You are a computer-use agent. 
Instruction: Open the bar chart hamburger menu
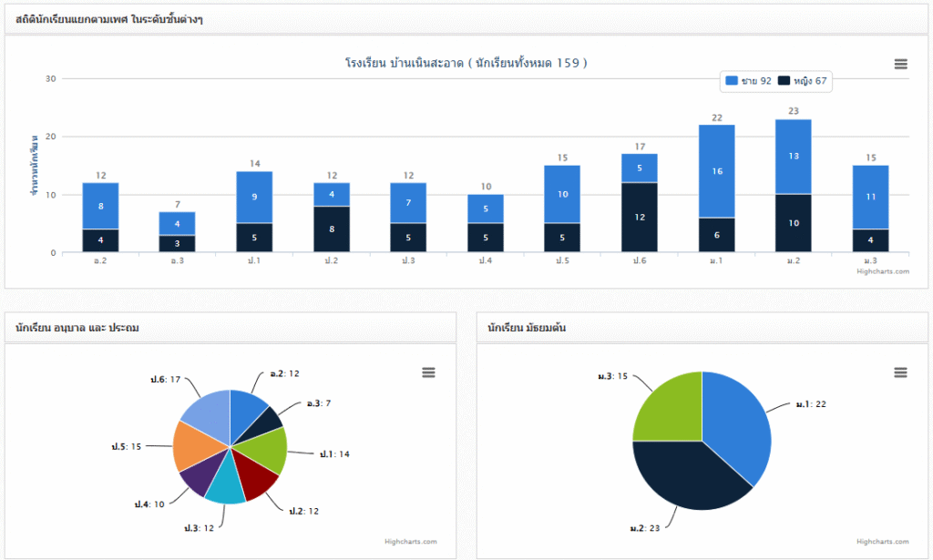click(x=900, y=64)
